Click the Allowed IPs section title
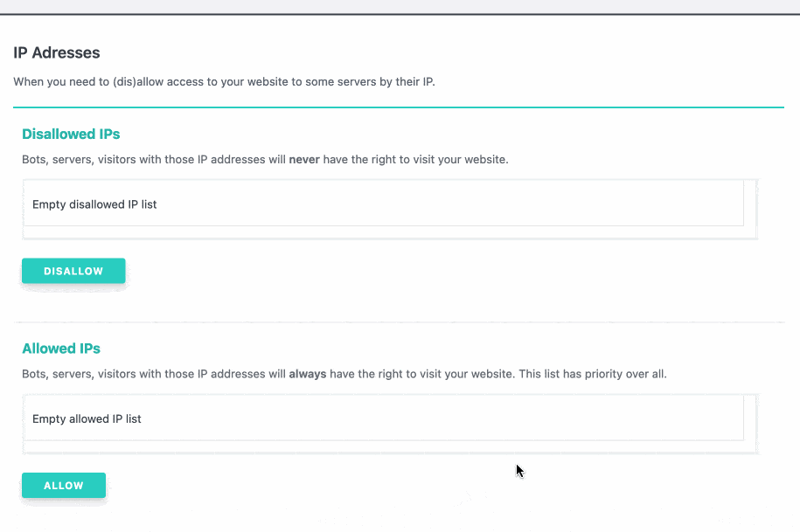 pos(61,349)
